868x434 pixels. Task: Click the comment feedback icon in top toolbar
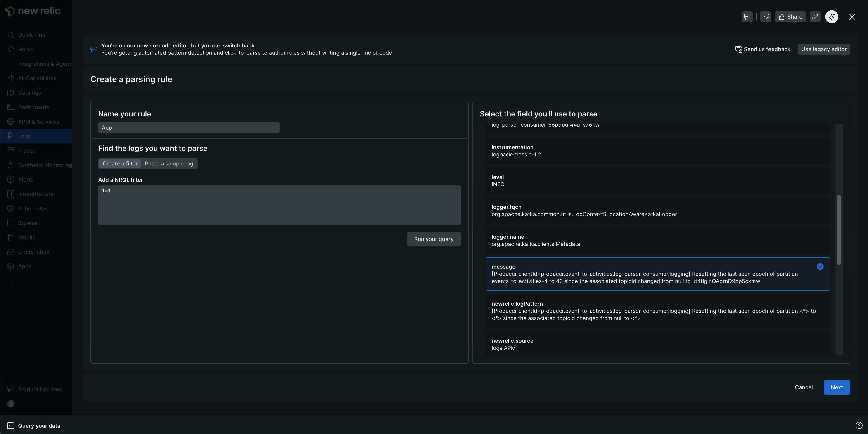pos(747,17)
